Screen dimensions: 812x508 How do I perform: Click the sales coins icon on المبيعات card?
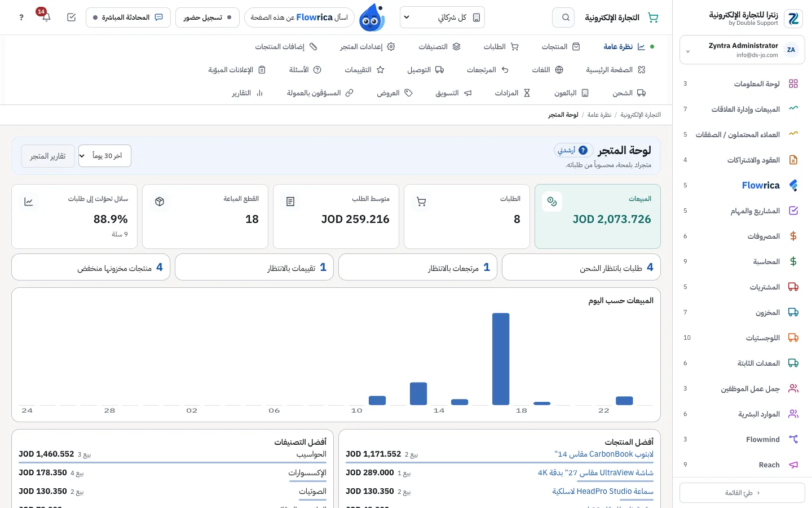tap(552, 202)
